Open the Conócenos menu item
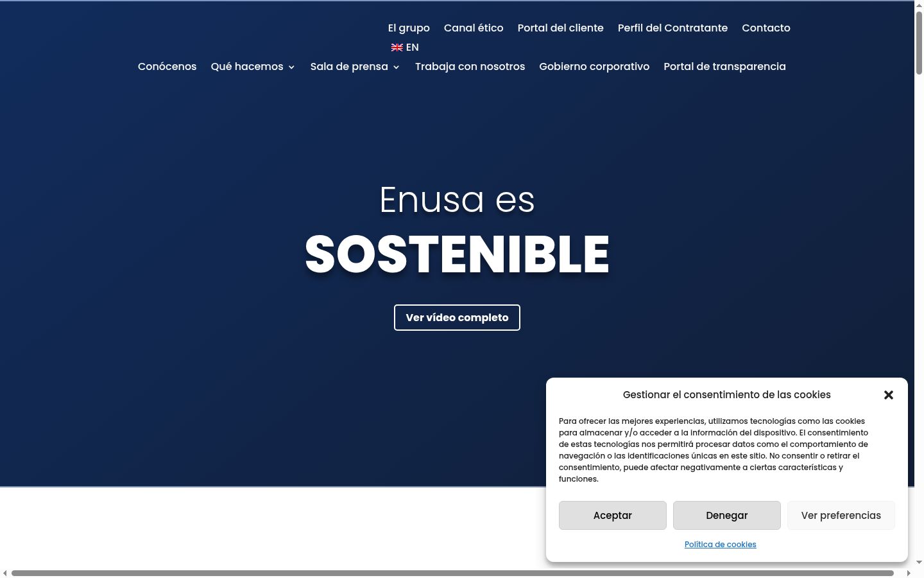This screenshot has width=924, height=578. [x=167, y=67]
